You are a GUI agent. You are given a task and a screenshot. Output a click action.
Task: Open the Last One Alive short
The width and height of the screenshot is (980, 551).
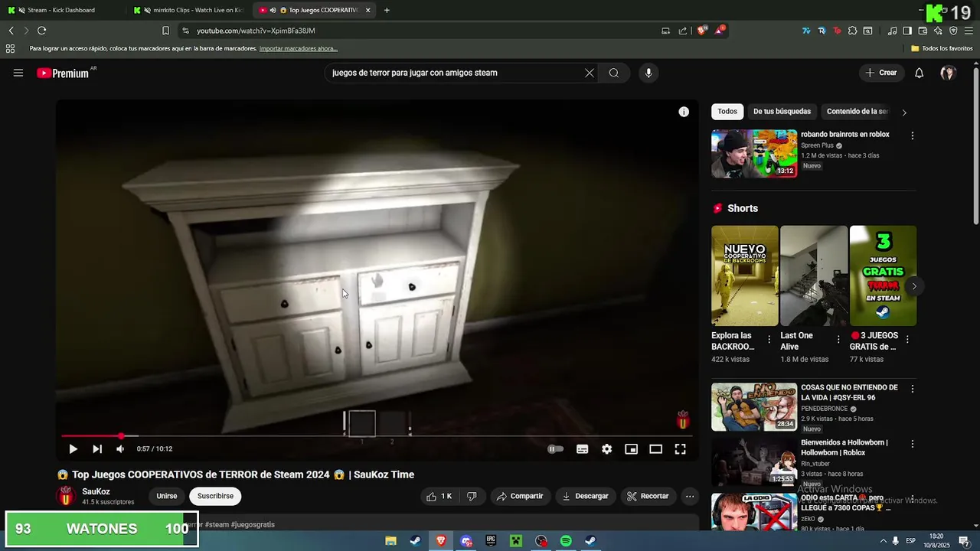[813, 275]
